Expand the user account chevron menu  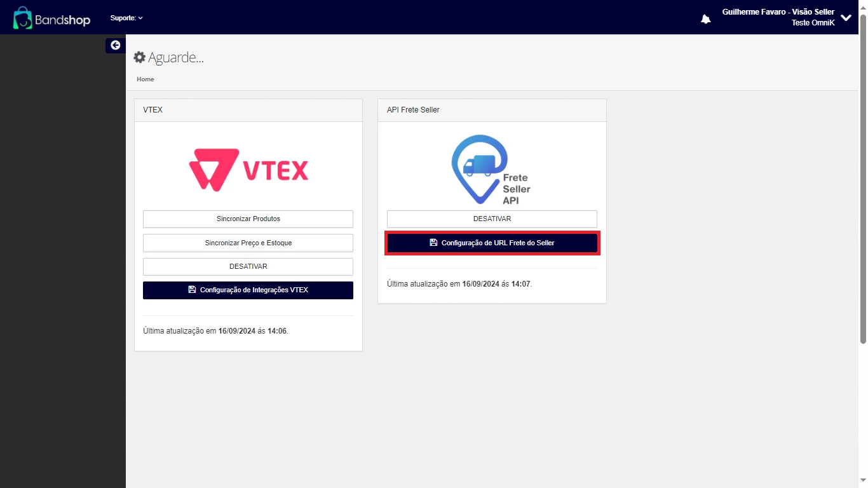[846, 18]
